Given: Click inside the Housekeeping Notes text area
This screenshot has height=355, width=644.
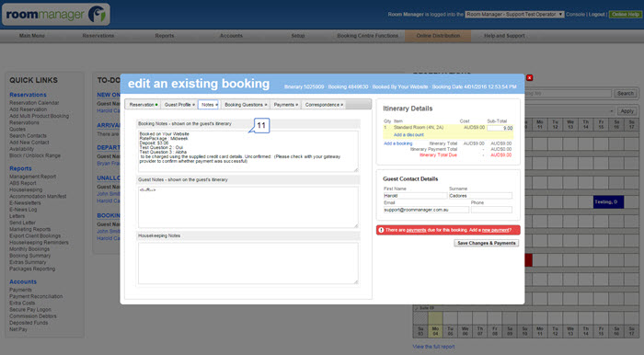Looking at the screenshot, I should [x=248, y=263].
